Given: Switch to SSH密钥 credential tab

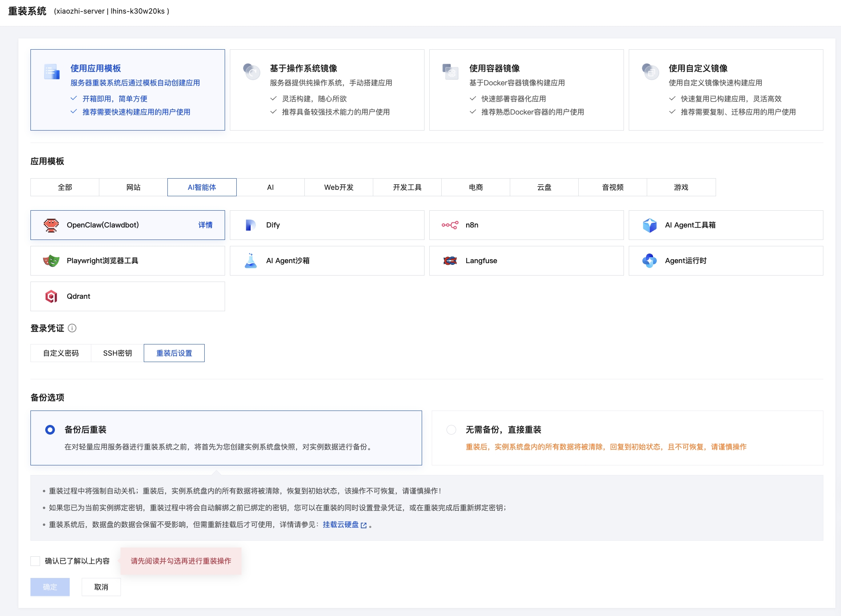Looking at the screenshot, I should tap(116, 353).
